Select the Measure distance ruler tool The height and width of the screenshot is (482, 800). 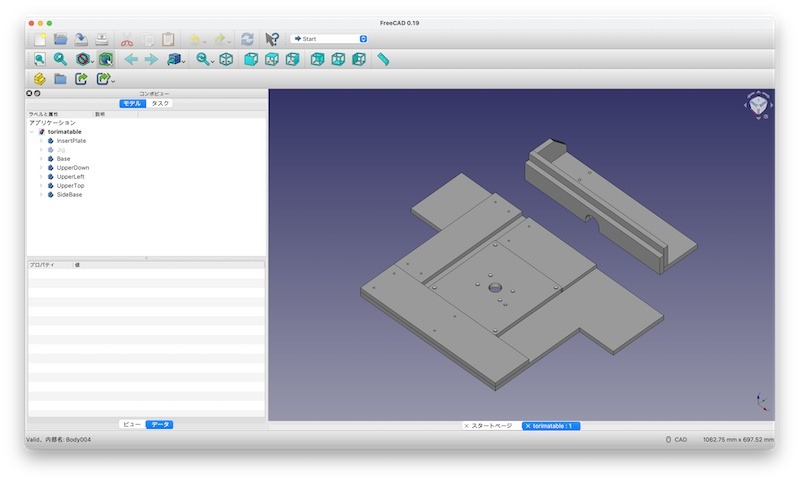[383, 60]
